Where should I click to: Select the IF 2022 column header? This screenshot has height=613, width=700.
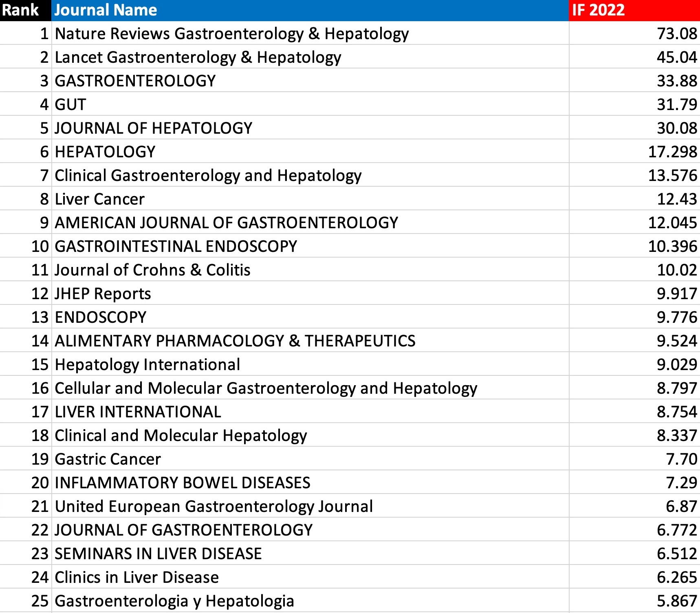598,10
